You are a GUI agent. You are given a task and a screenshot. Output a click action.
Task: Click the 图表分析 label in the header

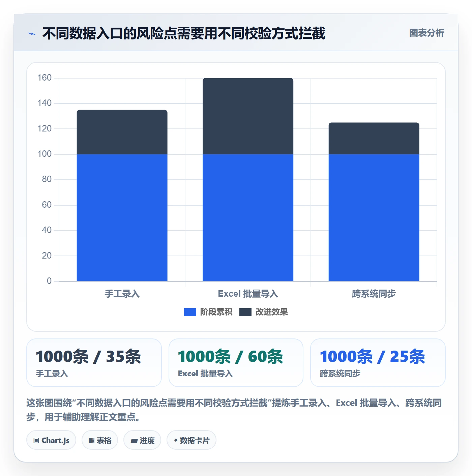tap(426, 33)
